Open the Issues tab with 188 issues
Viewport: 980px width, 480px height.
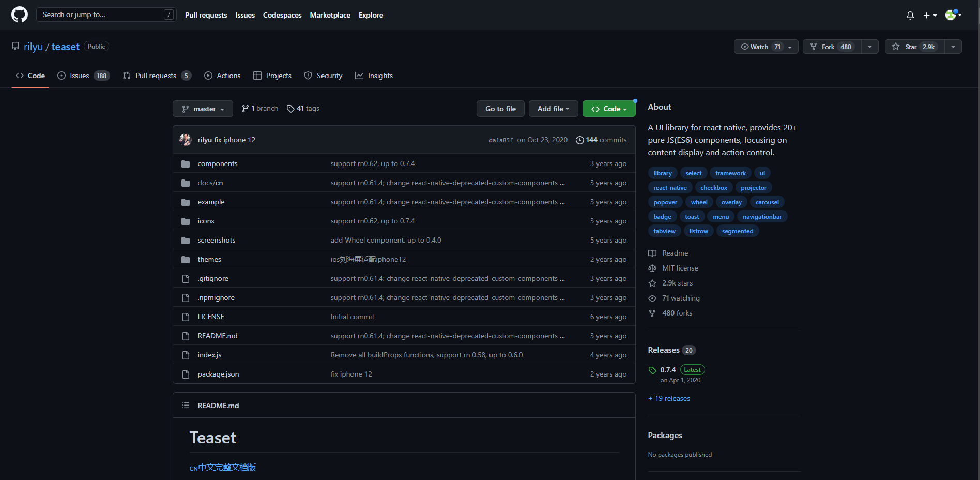[x=83, y=76]
